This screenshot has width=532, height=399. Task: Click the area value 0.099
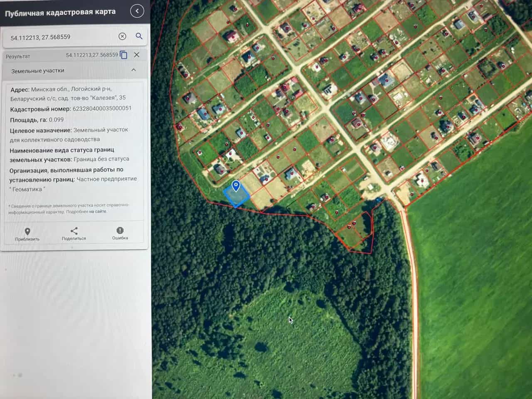point(57,120)
